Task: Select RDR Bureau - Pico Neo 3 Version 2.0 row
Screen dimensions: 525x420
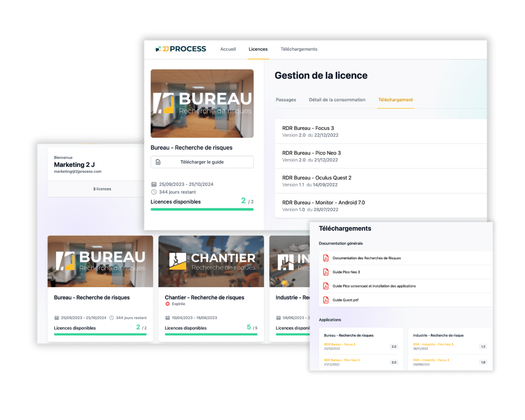Action: 381,156
